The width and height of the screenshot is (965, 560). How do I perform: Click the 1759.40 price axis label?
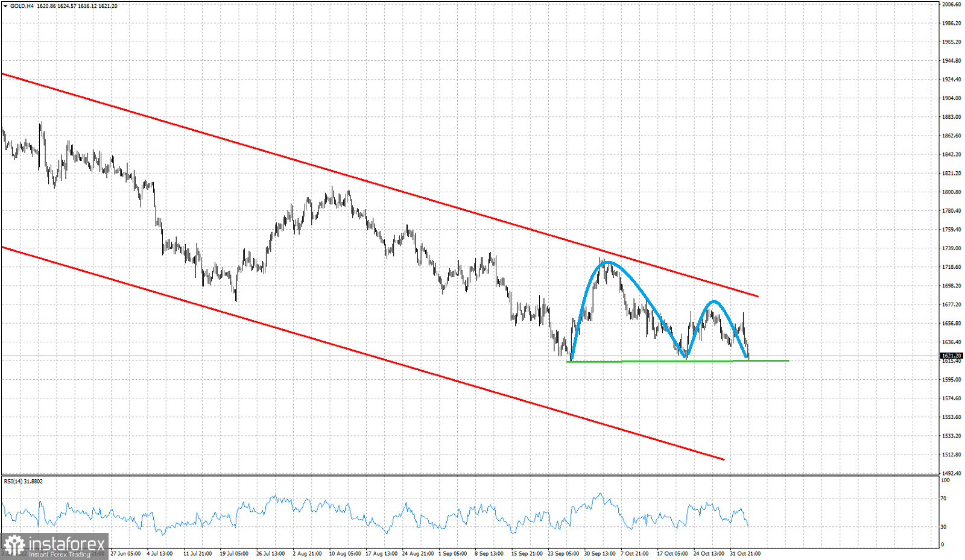[952, 229]
